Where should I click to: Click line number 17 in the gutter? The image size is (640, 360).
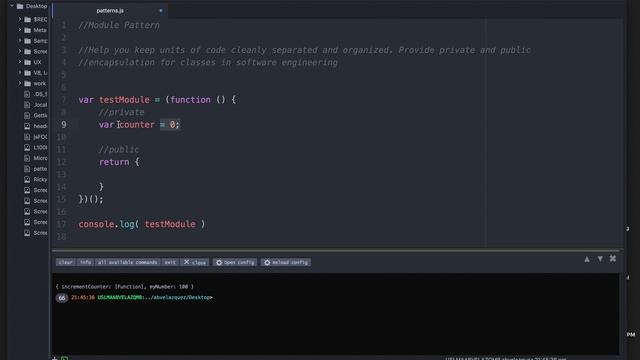[x=61, y=224]
